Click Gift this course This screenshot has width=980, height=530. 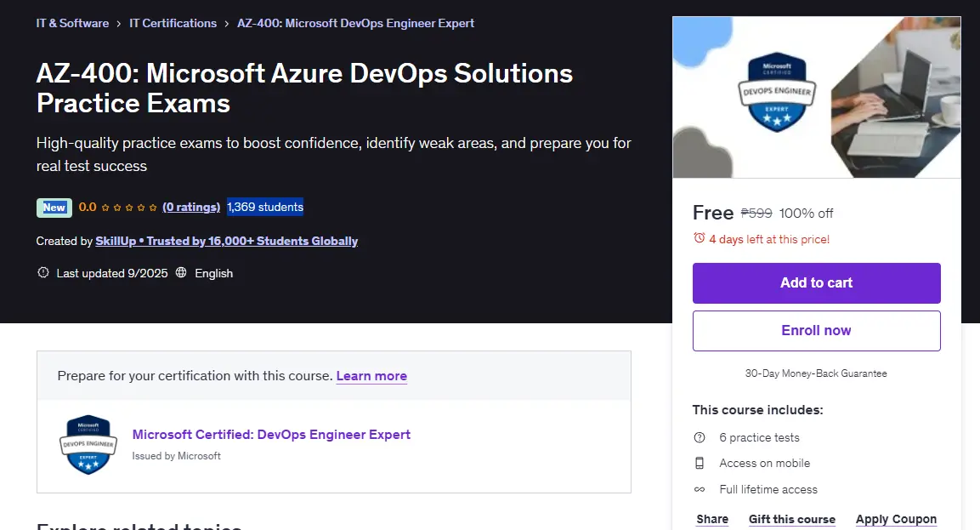792,519
